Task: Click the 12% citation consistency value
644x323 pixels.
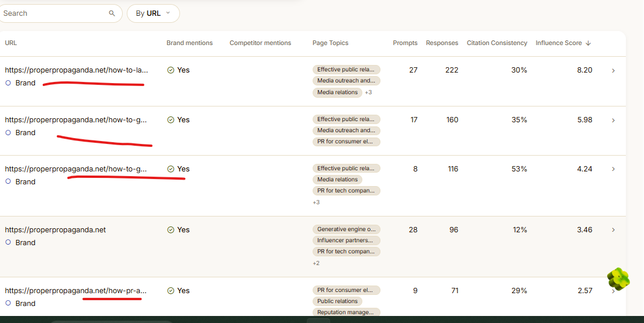Action: coord(520,229)
